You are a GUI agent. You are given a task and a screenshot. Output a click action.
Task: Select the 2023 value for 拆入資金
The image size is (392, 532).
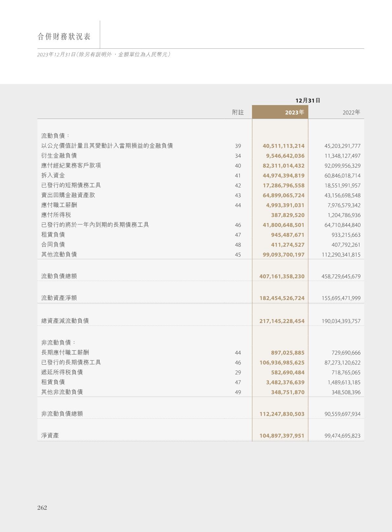[283, 176]
